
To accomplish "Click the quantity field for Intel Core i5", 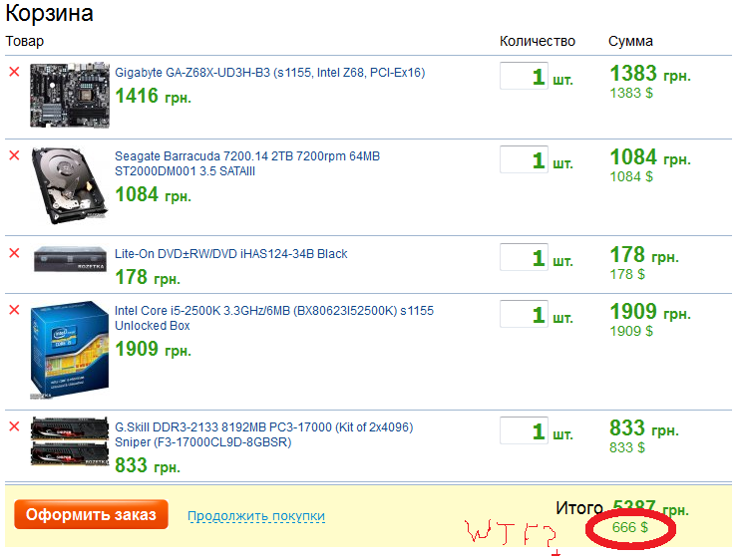I will [x=524, y=314].
